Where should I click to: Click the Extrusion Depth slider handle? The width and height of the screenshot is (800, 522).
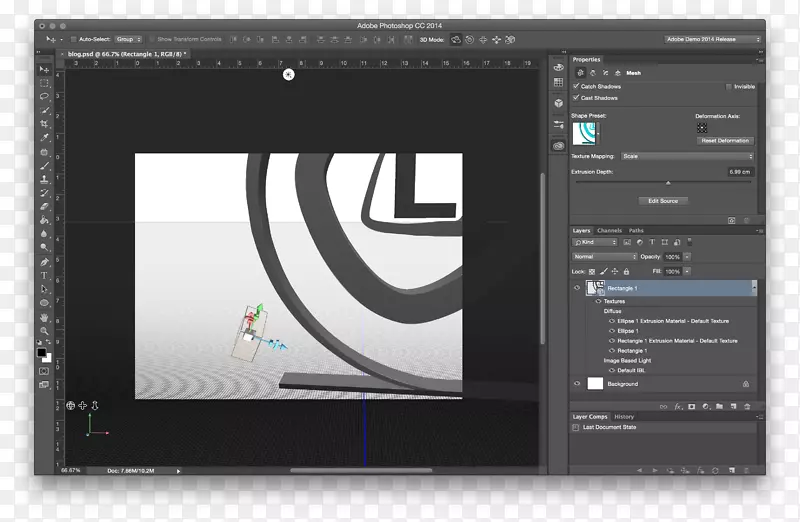[668, 182]
